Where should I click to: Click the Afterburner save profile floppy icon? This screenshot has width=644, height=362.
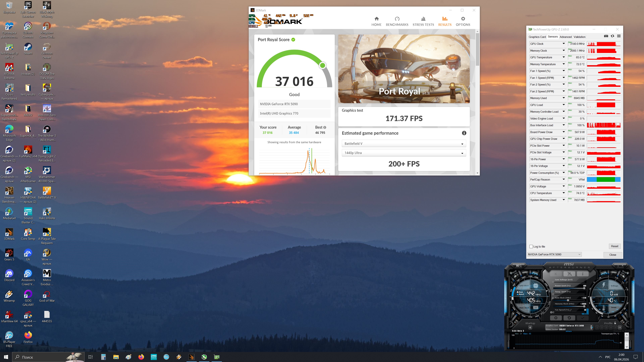620,327
